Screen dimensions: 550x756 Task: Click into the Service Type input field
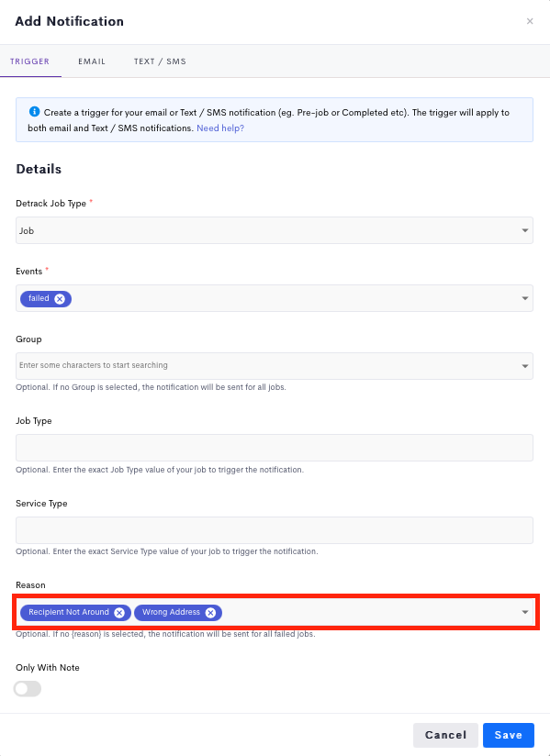click(274, 530)
